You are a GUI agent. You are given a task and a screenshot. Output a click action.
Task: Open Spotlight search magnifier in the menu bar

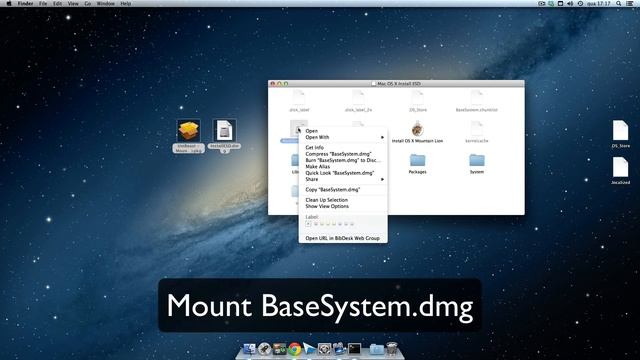(x=619, y=3)
